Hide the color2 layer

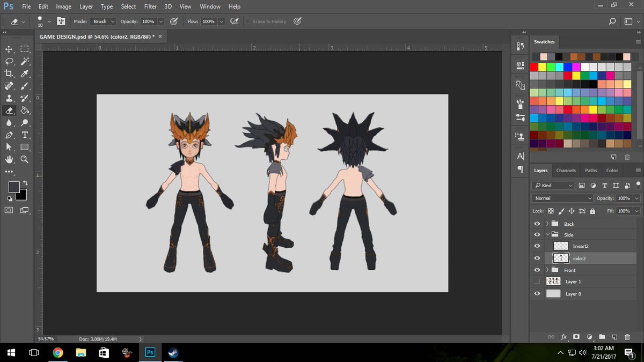(537, 258)
